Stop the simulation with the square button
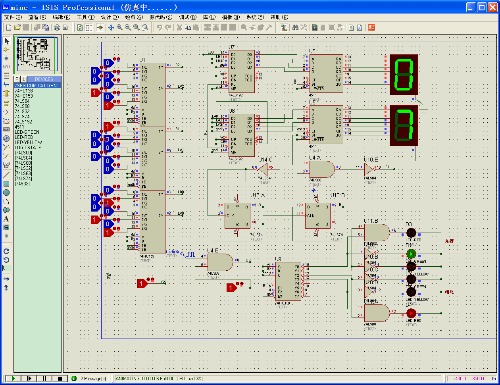Viewport: 500px width, 385px height. click(60, 378)
